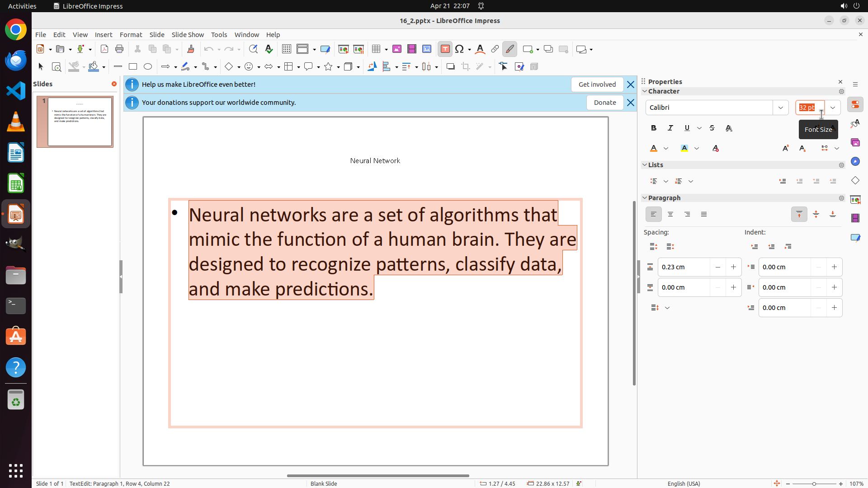Click the Insert Image toolbar icon
This screenshot has height=488, width=868.
pos(397,49)
